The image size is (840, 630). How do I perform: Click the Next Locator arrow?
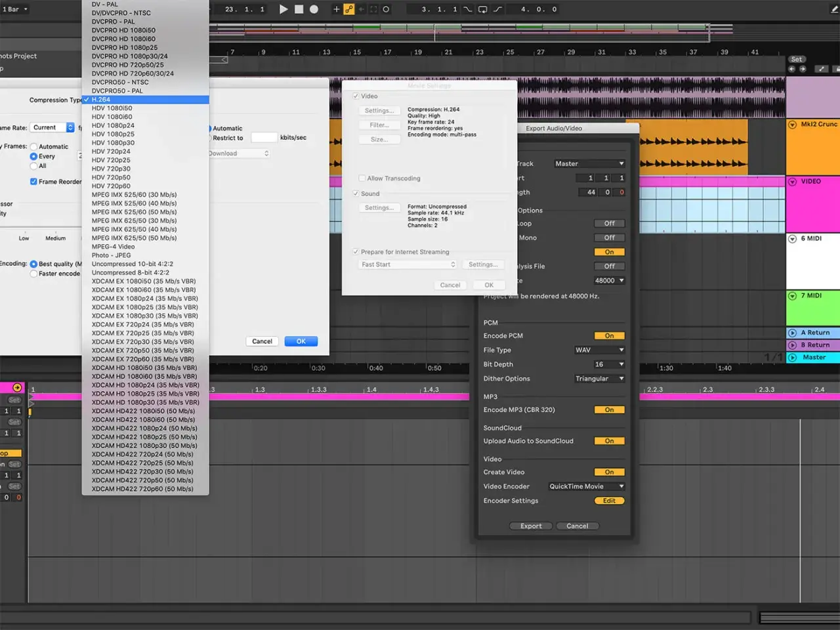[802, 68]
